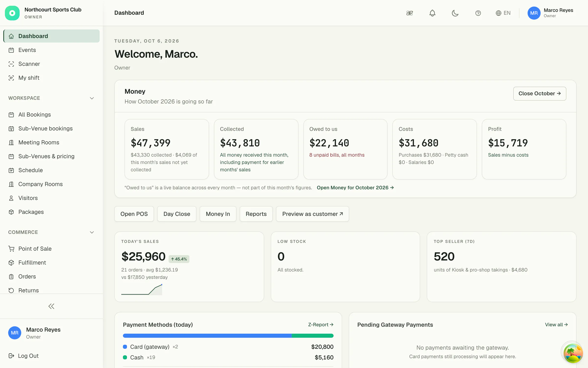Click the Log Out button

point(24,356)
